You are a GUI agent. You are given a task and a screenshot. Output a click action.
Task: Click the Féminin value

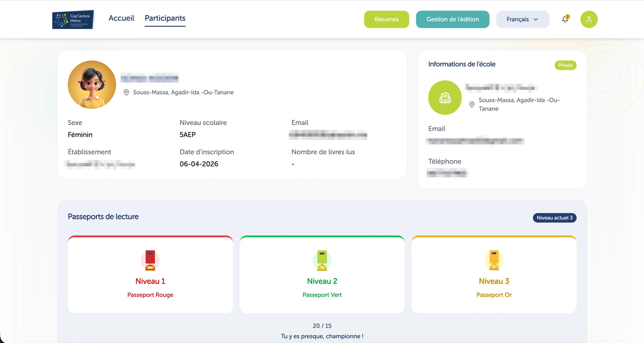pos(80,135)
